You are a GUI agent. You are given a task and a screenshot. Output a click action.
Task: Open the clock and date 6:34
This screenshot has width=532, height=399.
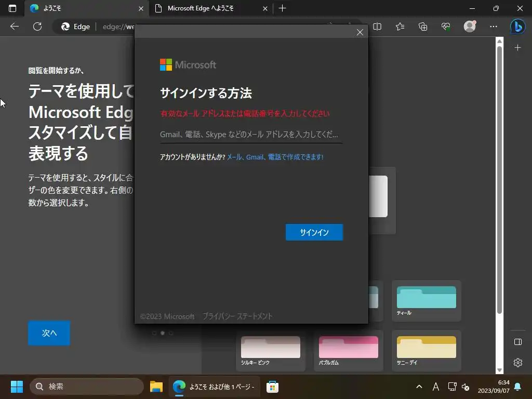pyautogui.click(x=494, y=387)
